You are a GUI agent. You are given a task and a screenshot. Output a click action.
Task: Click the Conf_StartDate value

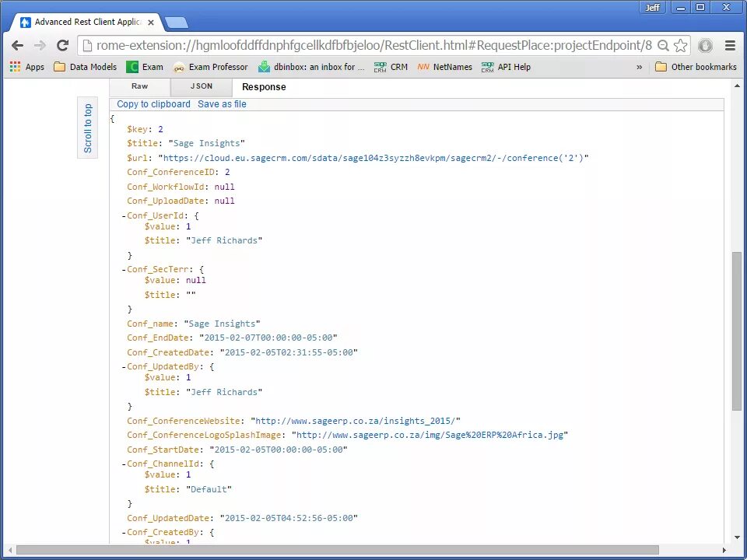[x=279, y=450]
